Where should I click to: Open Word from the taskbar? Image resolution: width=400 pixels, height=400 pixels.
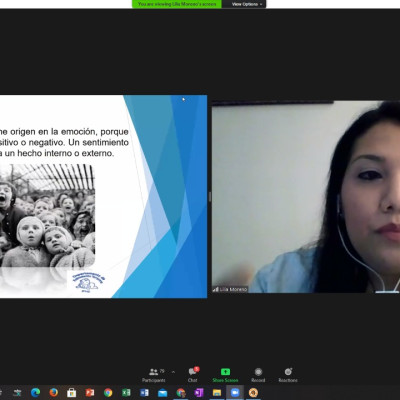[x=144, y=393]
